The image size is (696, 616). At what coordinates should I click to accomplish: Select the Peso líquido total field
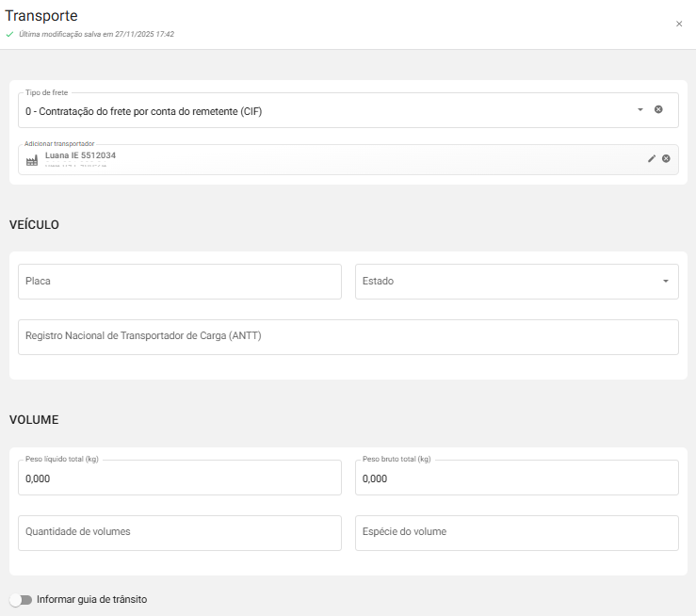coord(179,478)
